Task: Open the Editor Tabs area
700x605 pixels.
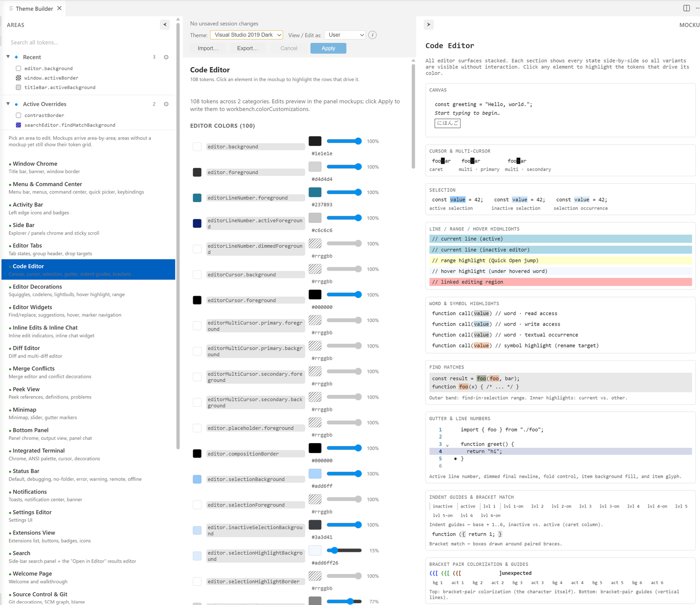Action: pyautogui.click(x=89, y=249)
